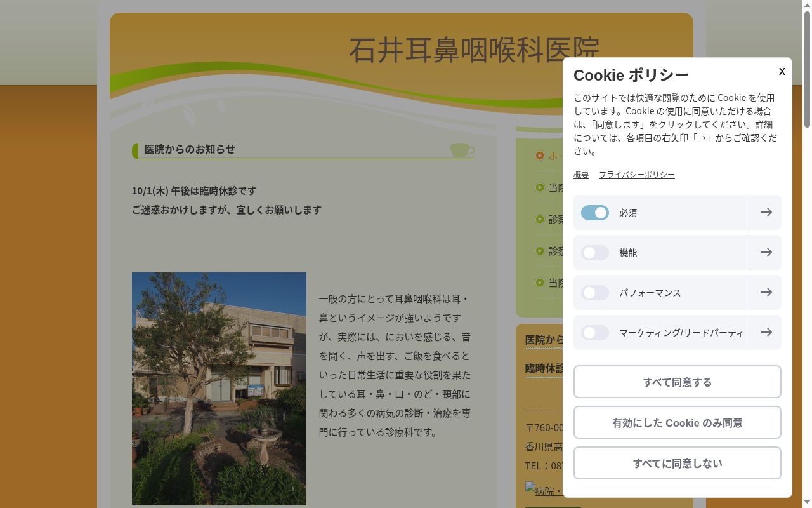Viewport: 812px width, 508px height.
Task: Click the teacup icon beside the notice heading
Action: (462, 150)
